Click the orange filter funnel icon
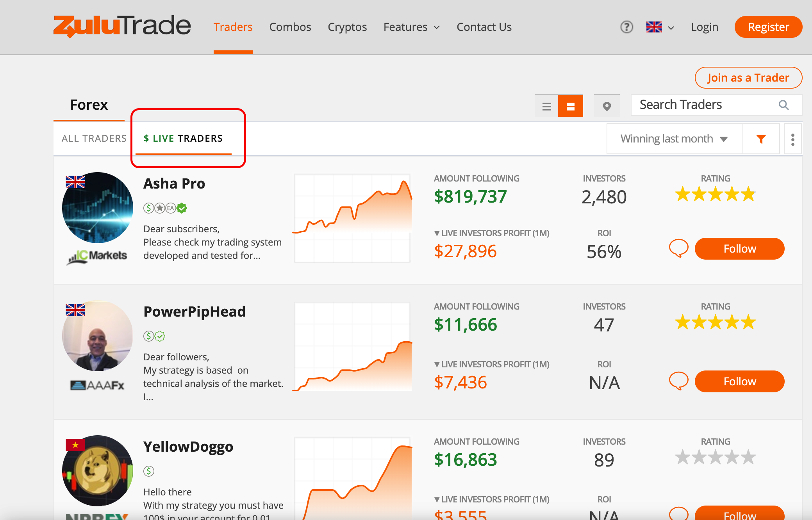Screen dimensions: 812x520 pyautogui.click(x=761, y=139)
